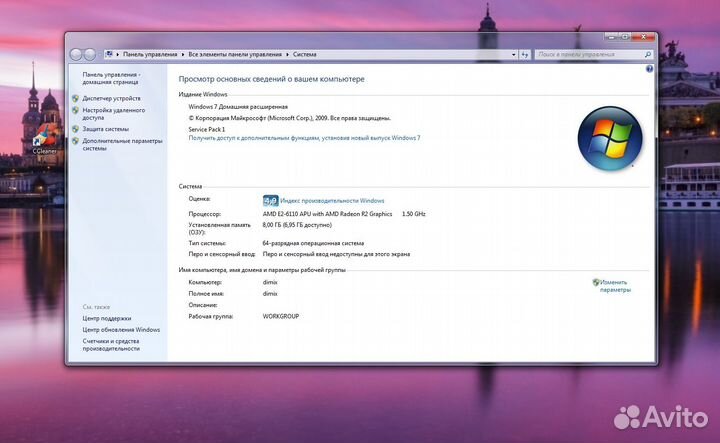
Task: Open the blue help question mark icon
Action: pos(649,69)
